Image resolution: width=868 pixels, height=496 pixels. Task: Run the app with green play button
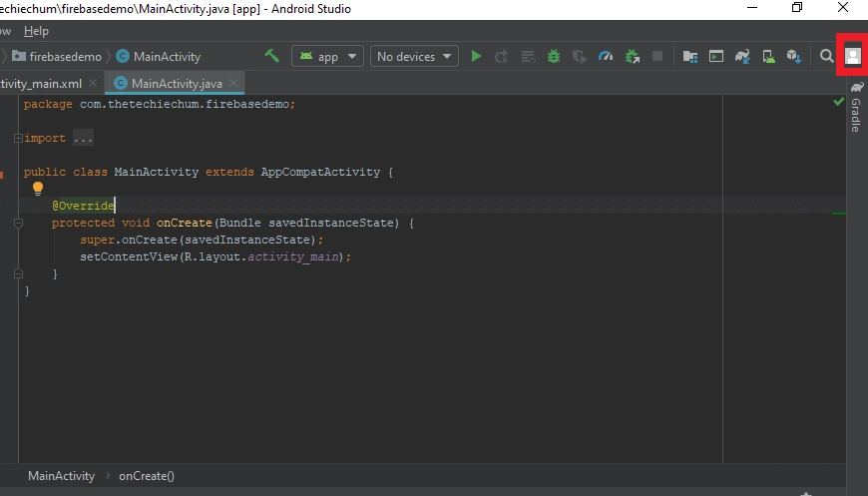476,57
